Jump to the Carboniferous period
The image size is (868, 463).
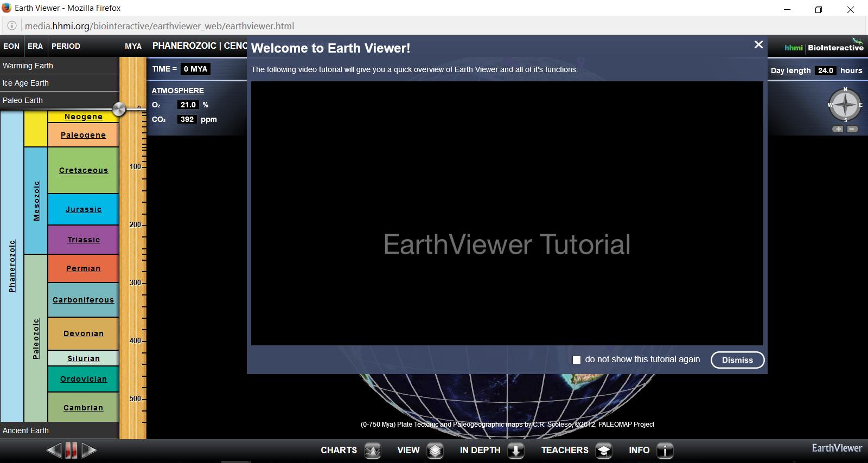[x=84, y=300]
